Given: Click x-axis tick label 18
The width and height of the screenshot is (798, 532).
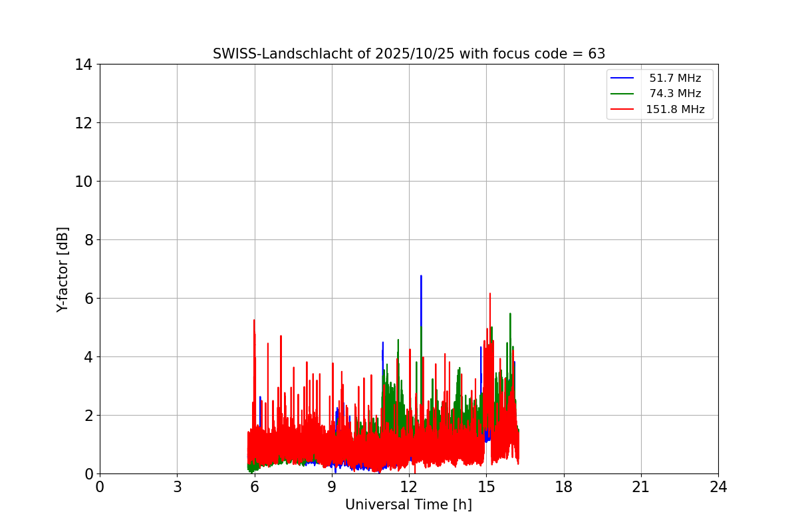Looking at the screenshot, I should (x=564, y=487).
